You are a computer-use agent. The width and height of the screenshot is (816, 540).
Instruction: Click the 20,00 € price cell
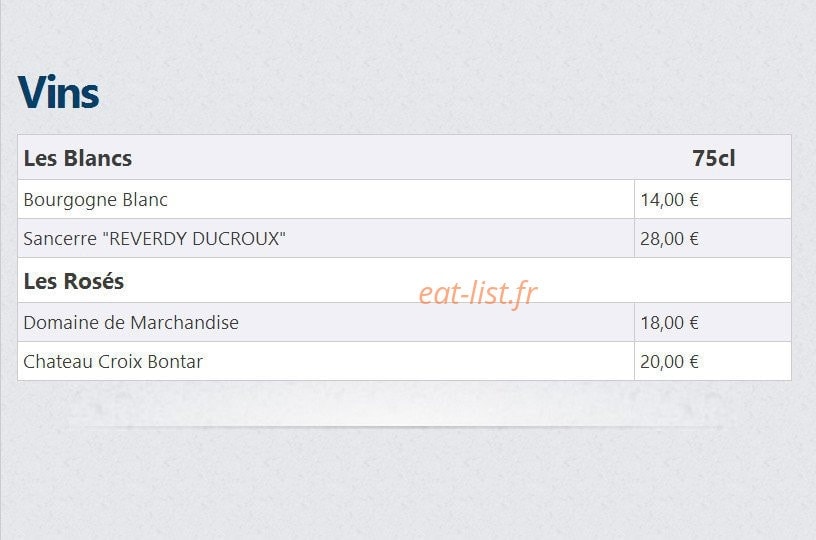click(712, 361)
